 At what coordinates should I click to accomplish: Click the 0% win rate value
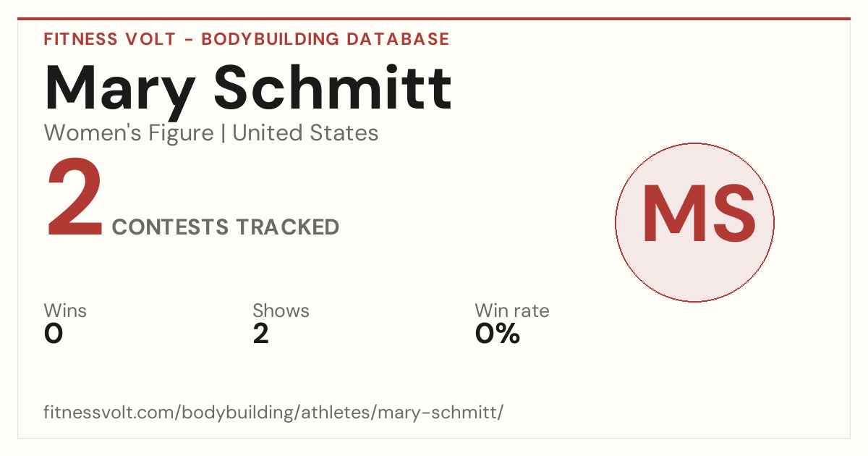click(497, 334)
